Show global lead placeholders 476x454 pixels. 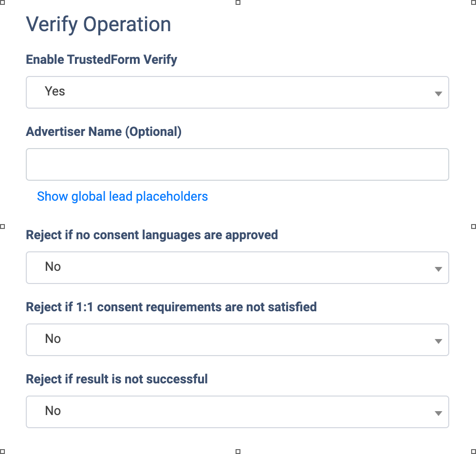[x=122, y=197]
